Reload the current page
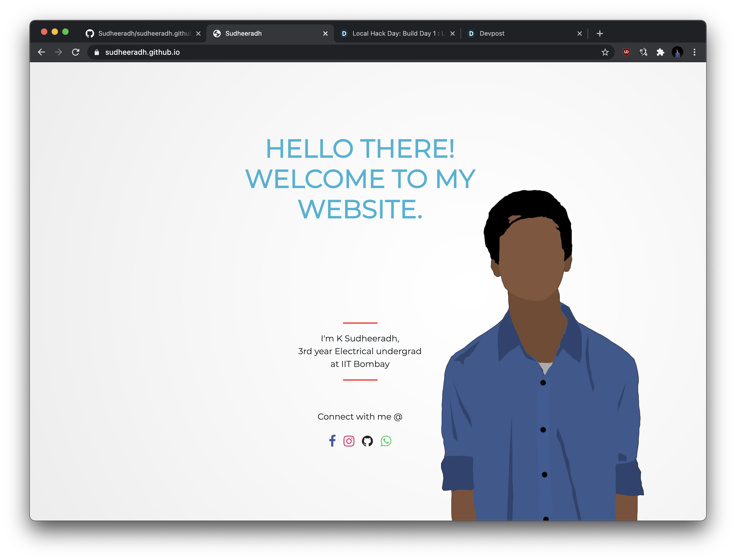The height and width of the screenshot is (560, 736). (x=76, y=52)
